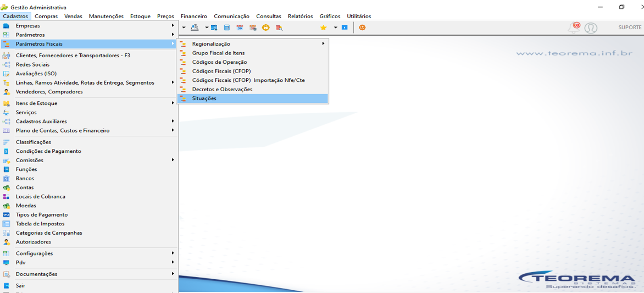Click the Categorias de Campanhas icon
This screenshot has width=644, height=293.
point(6,233)
